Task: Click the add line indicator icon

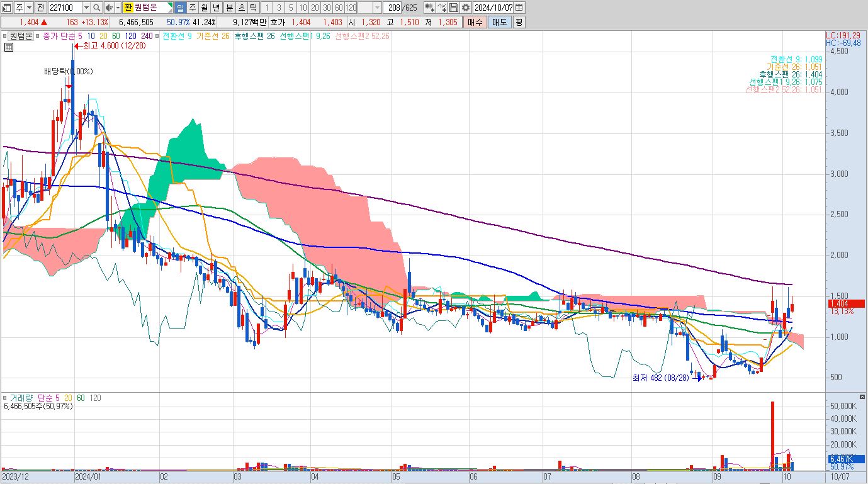Action: 442,8
